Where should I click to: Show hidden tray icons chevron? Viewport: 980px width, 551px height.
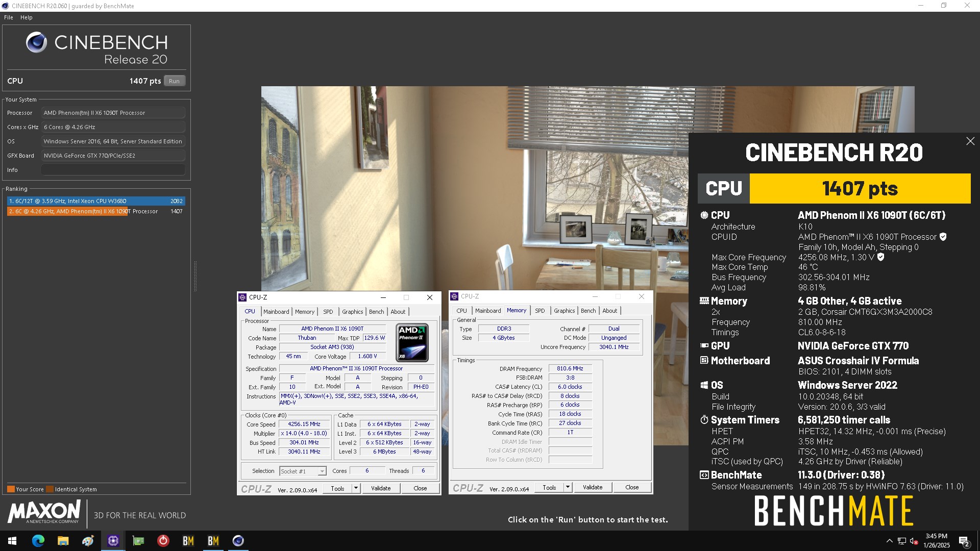(890, 541)
